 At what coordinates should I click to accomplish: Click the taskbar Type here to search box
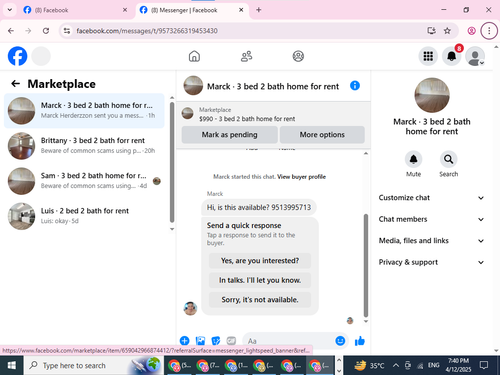pos(93,365)
